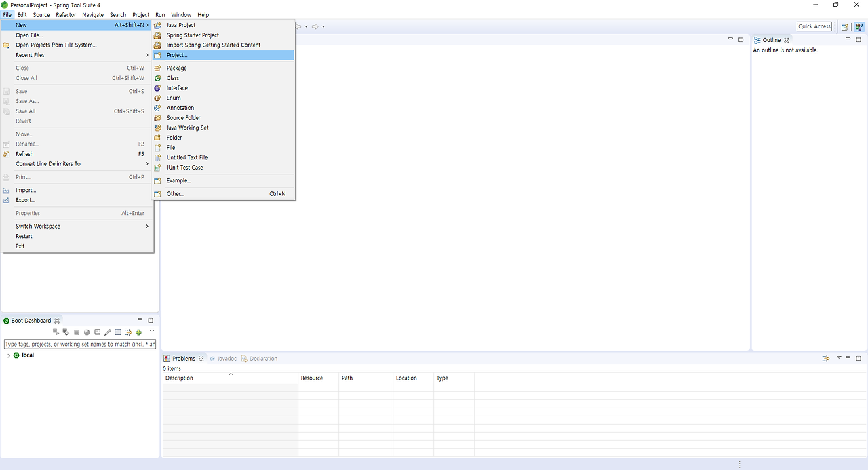Select the Outline tab
Viewport: 868px width, 470px height.
click(771, 40)
